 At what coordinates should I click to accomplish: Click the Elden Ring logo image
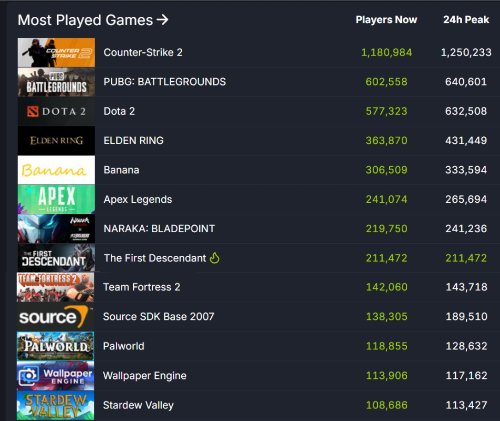[56, 141]
